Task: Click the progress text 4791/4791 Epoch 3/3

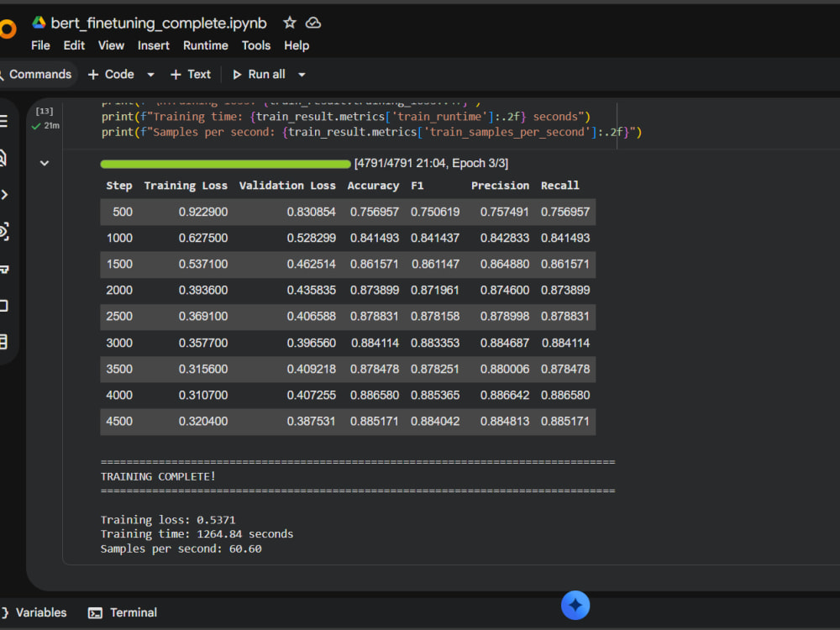Action: click(431, 163)
